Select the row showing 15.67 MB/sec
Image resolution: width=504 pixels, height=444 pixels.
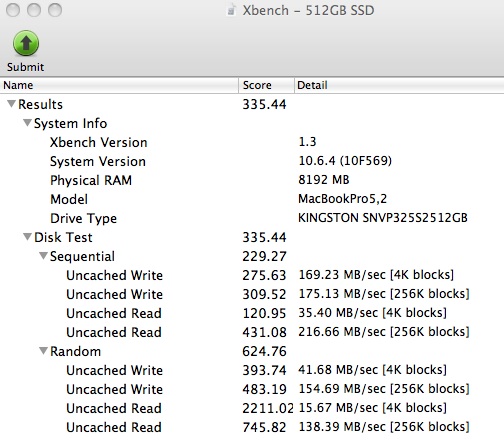point(252,408)
